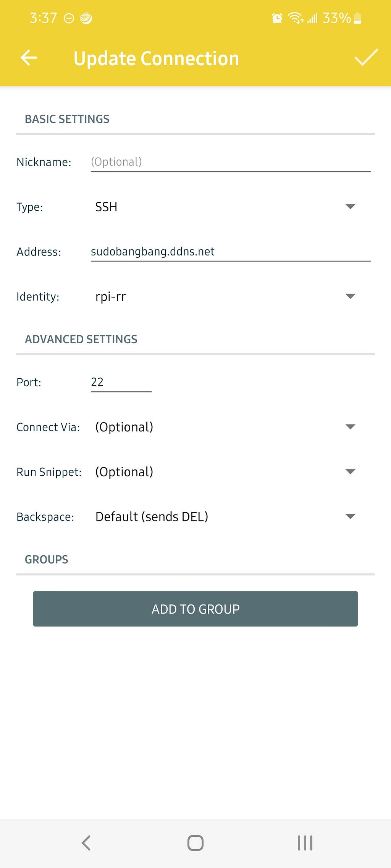Tap the Android back navigation button
The image size is (391, 868).
click(86, 843)
